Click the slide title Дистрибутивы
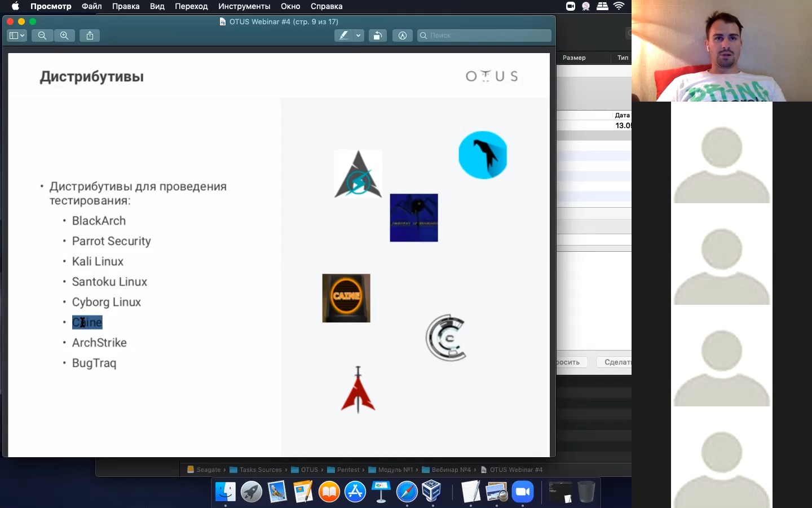This screenshot has width=812, height=508. (91, 77)
